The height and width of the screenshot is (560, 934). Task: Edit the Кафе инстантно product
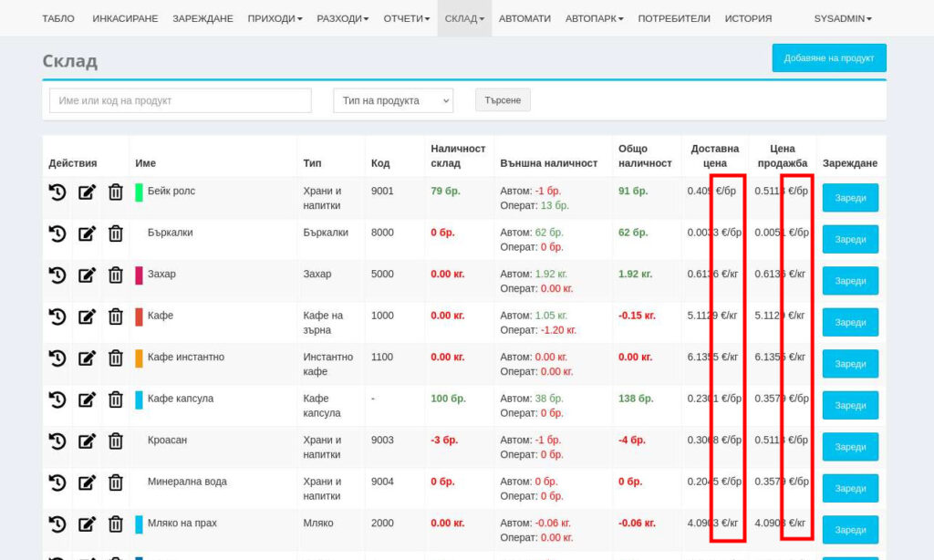(87, 358)
